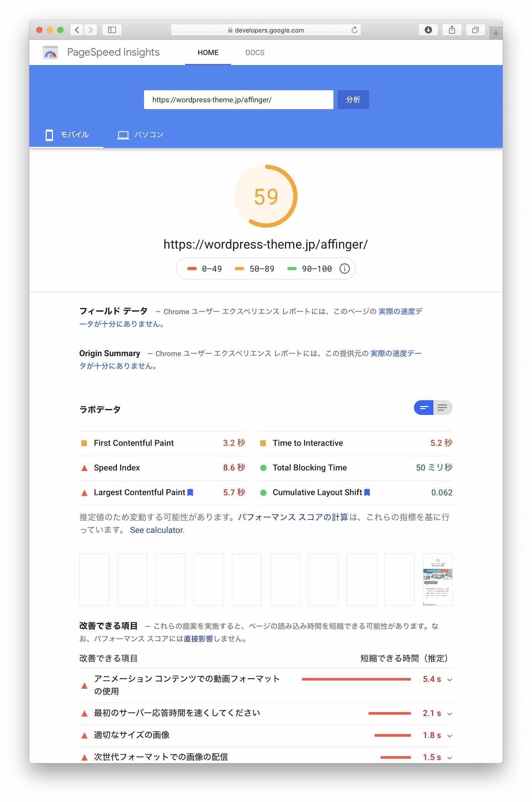
Task: Select the モバイル tab
Action: (x=66, y=135)
